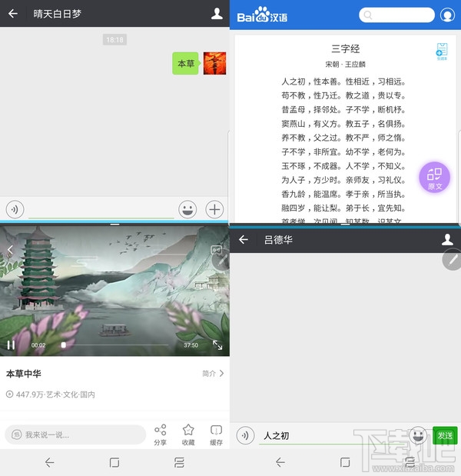
Task: Tap the 本草中华 video title
Action: [23, 374]
